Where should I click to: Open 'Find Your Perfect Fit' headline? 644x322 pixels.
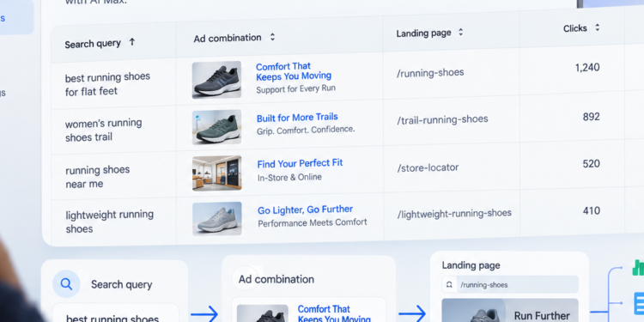[300, 163]
